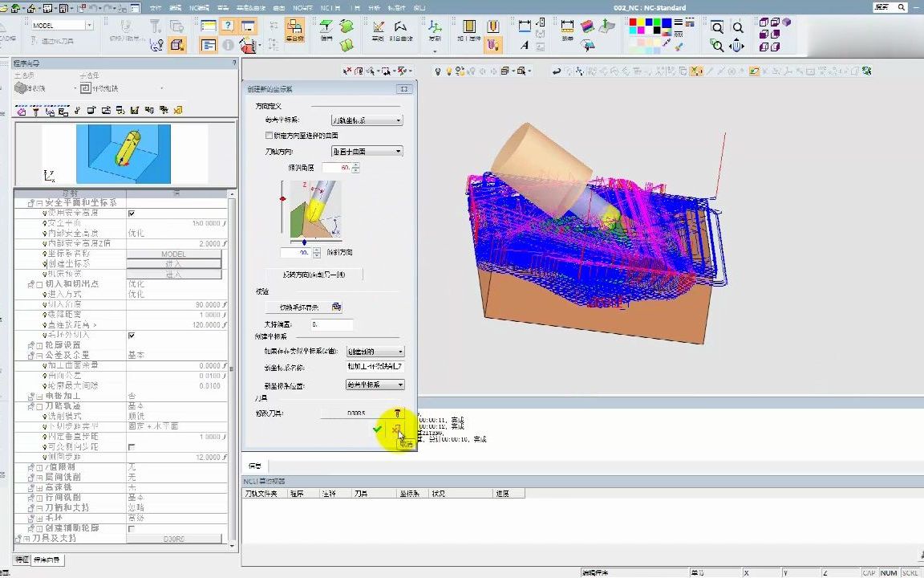The width and height of the screenshot is (924, 578).
Task: Click the text annotation 'A' icon
Action: [x=525, y=46]
